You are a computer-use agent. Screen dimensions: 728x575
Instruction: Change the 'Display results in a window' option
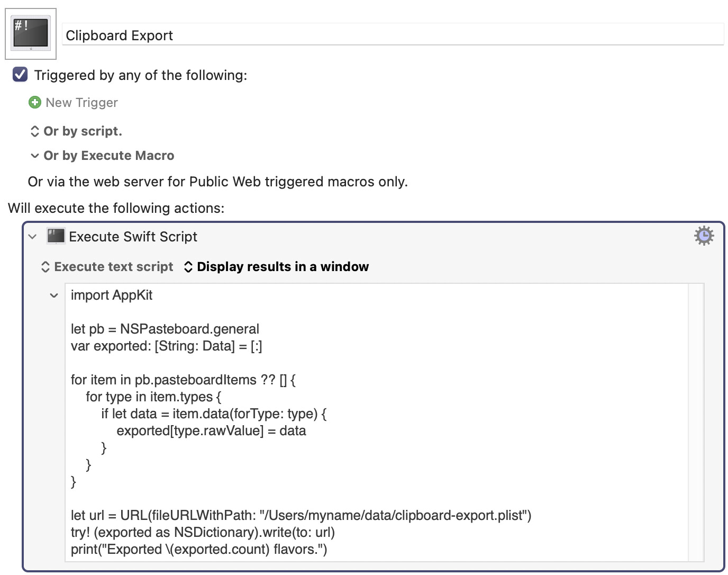click(x=276, y=267)
